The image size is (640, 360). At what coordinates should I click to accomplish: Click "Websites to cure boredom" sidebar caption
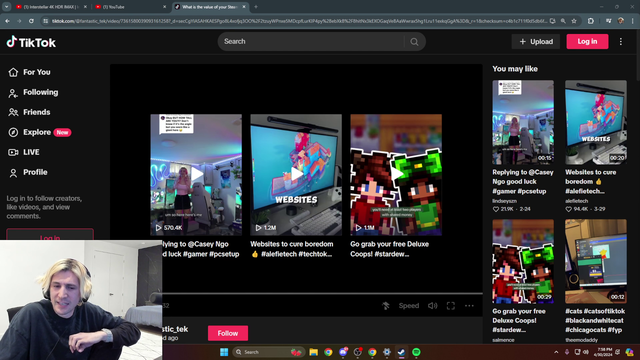(591, 182)
